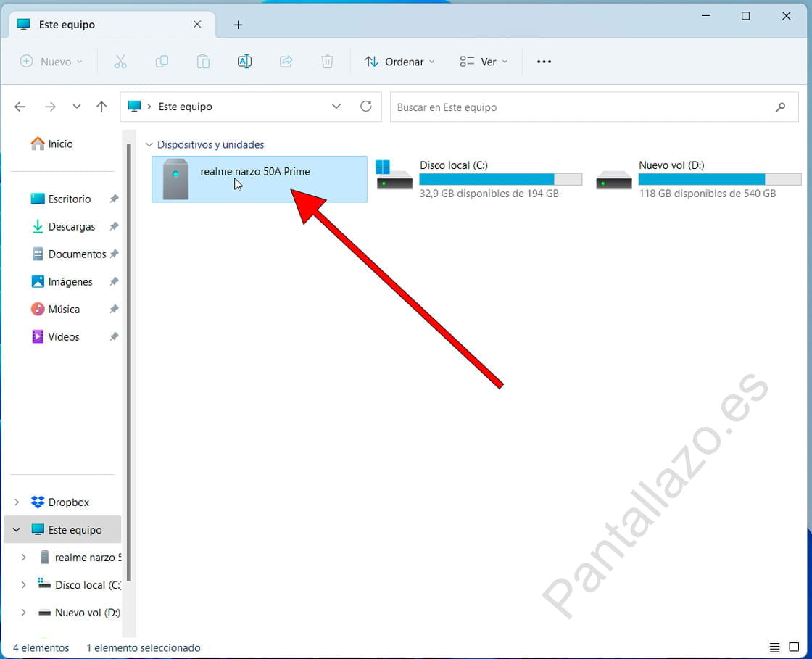Switch to details view icon in status bar

pyautogui.click(x=774, y=647)
